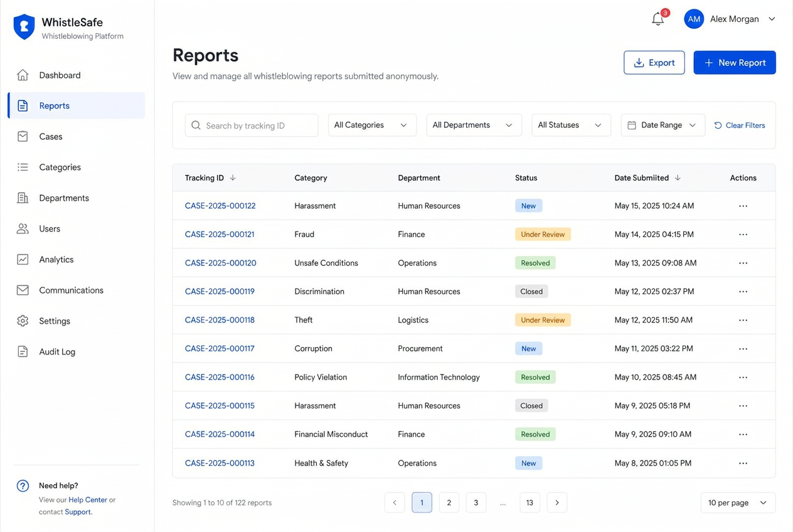The height and width of the screenshot is (532, 793).
Task: Open All Categories dropdown
Action: point(372,125)
